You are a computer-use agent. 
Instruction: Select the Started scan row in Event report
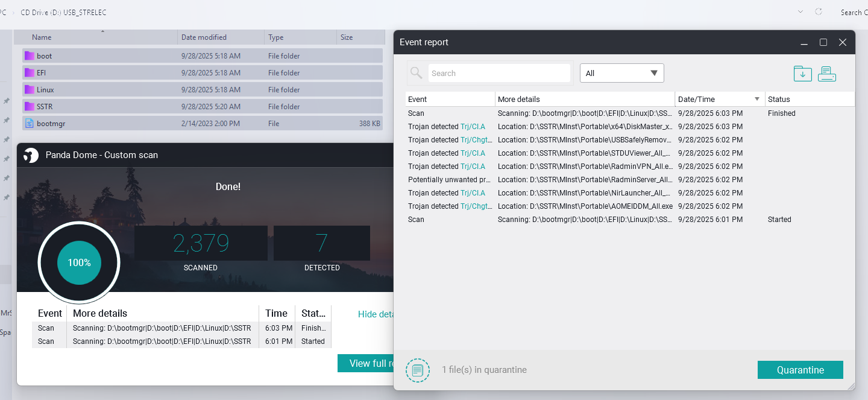pos(630,220)
